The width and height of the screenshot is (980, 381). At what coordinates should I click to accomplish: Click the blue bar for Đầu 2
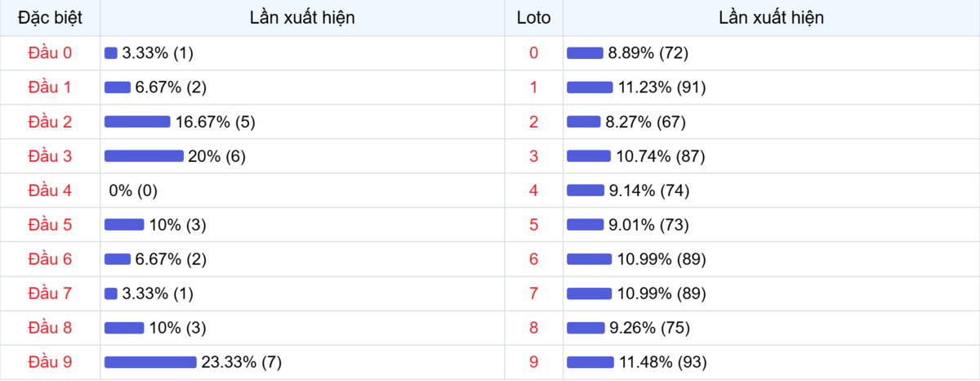click(137, 122)
